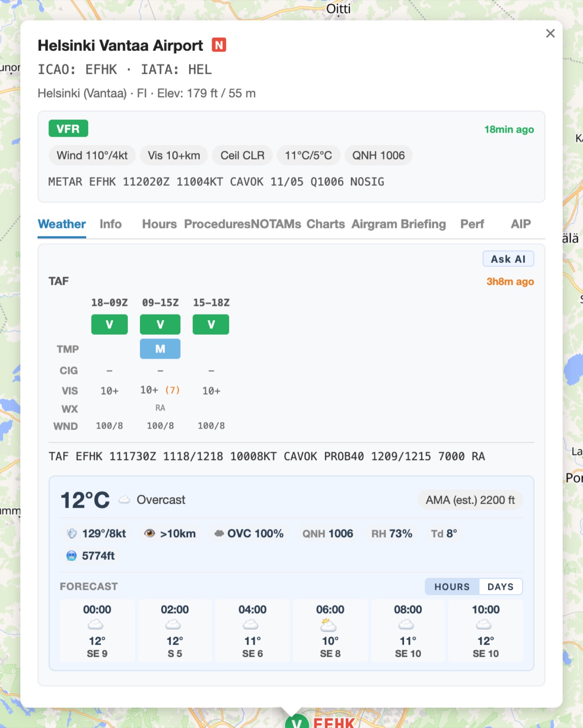
Task: Close the Helsinki Vantaa Airport popup
Action: 550,33
